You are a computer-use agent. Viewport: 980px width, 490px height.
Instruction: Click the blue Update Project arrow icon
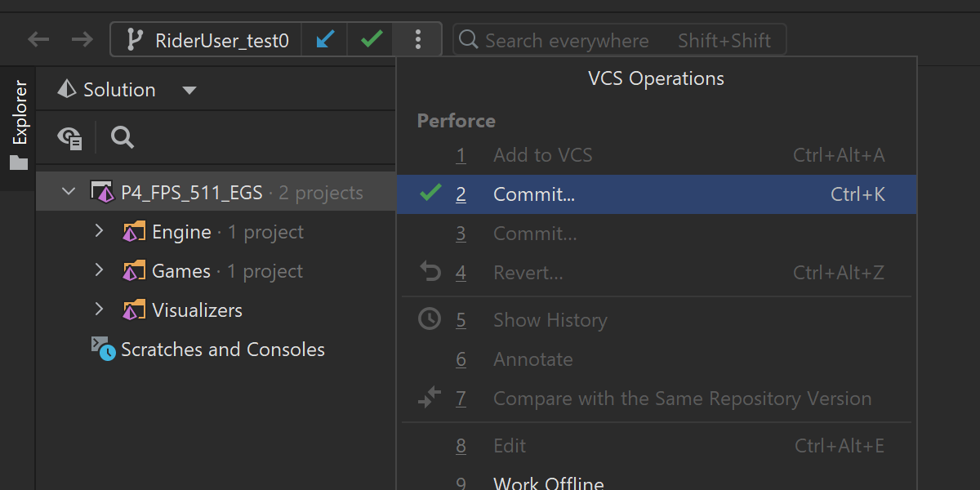pos(325,39)
